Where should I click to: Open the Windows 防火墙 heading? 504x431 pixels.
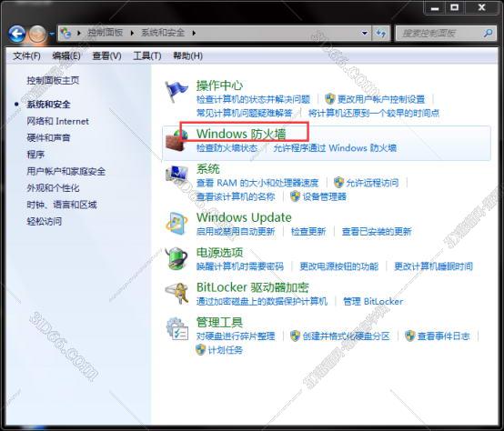pyautogui.click(x=241, y=134)
